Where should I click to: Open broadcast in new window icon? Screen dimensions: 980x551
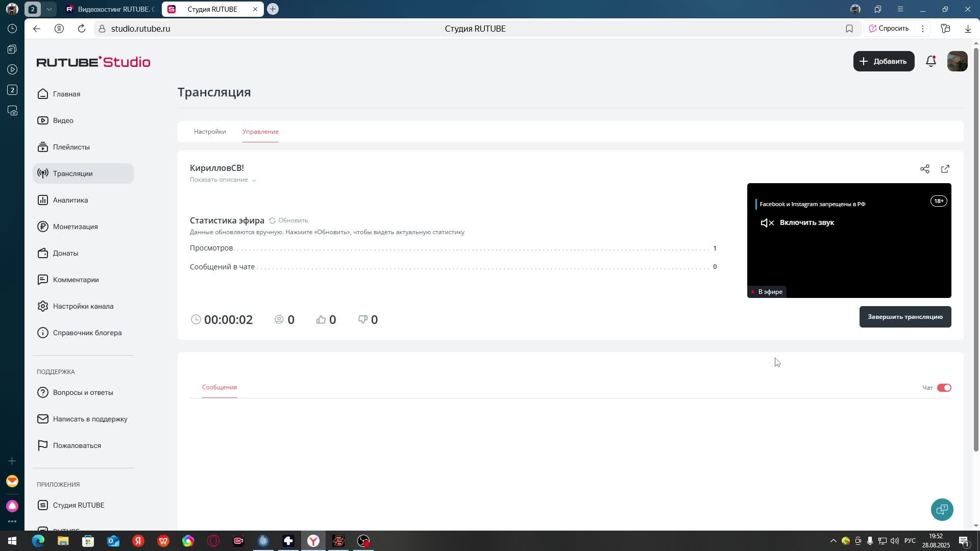pos(945,169)
